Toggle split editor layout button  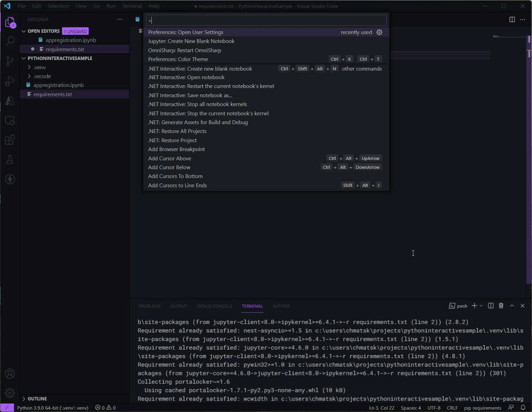[x=512, y=19]
